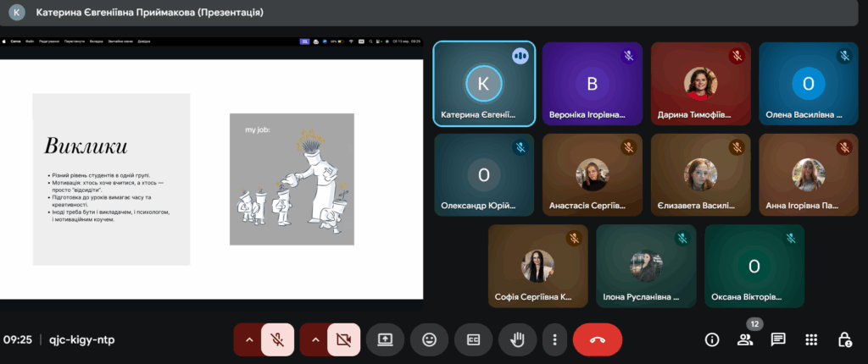Toggle the camera off button
The image size is (868, 364).
point(343,339)
